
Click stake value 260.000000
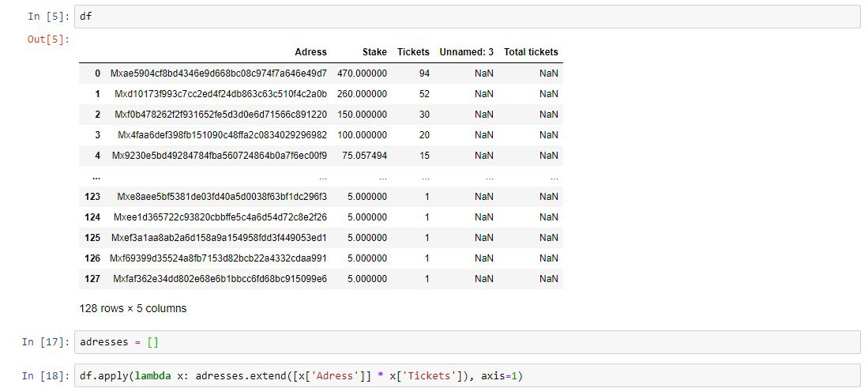(x=362, y=93)
